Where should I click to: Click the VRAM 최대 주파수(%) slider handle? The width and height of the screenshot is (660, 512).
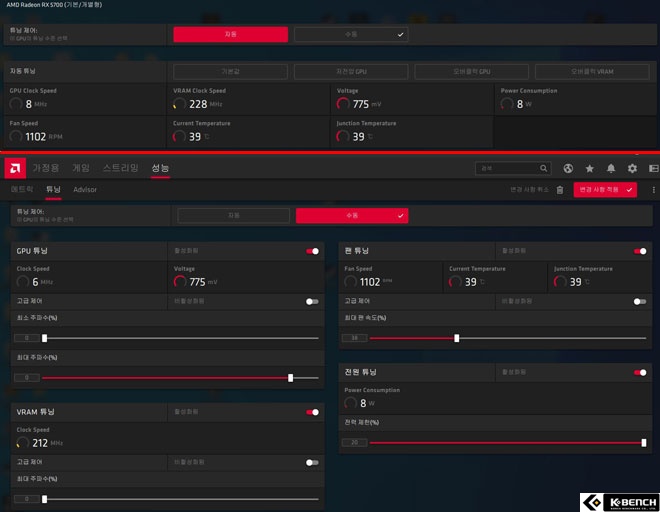44,499
